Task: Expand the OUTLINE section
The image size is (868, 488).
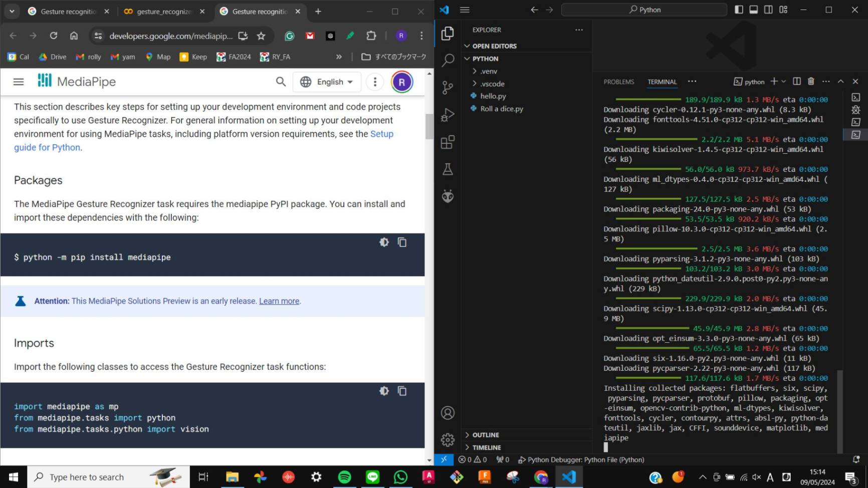Action: 526,435
